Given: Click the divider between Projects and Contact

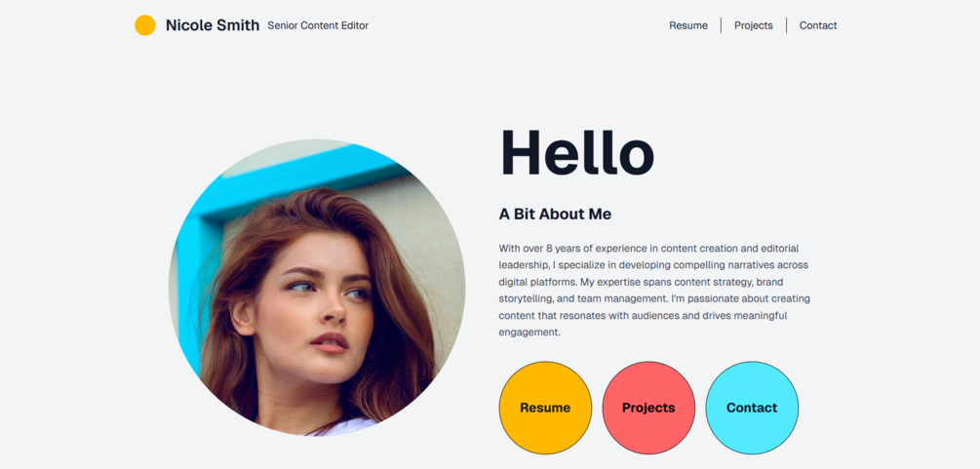Looking at the screenshot, I should point(786,25).
